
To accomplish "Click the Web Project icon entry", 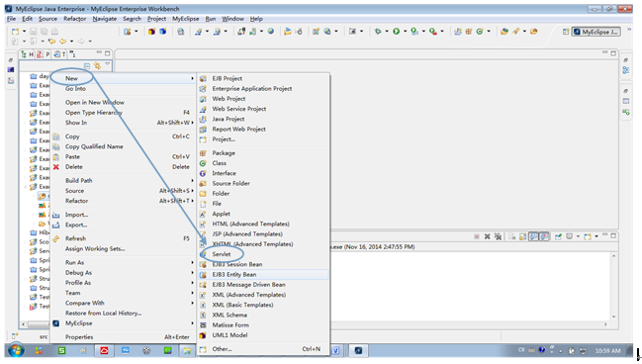I will [x=203, y=99].
